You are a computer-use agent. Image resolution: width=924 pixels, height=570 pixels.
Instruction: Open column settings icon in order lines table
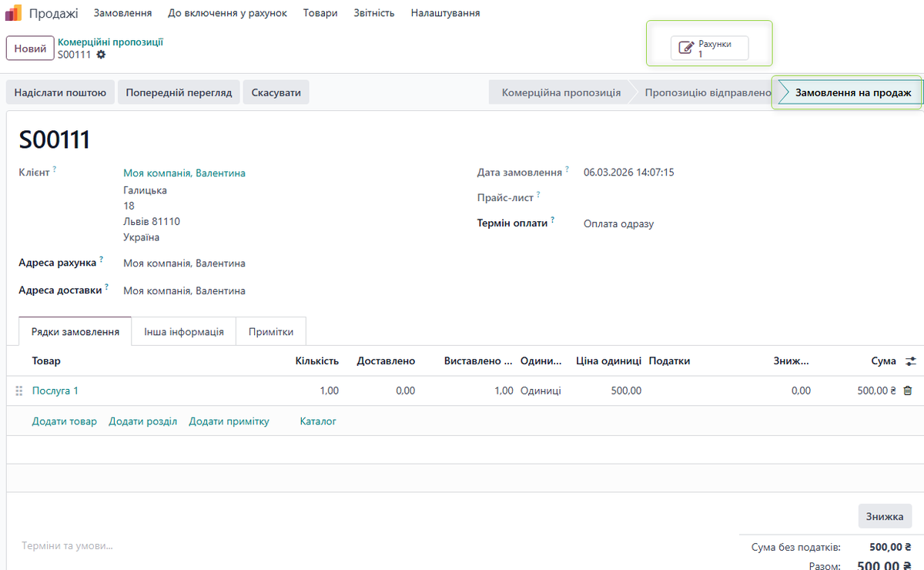911,361
